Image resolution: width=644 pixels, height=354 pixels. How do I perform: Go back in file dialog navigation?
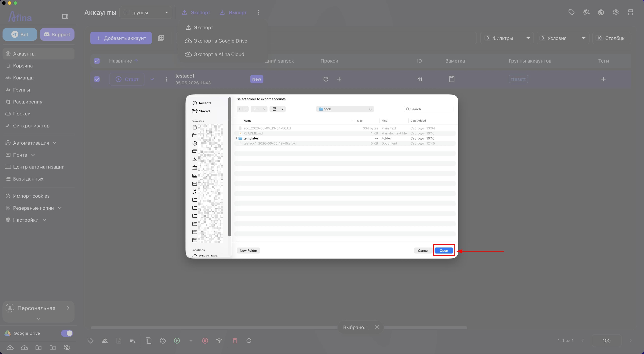click(240, 109)
